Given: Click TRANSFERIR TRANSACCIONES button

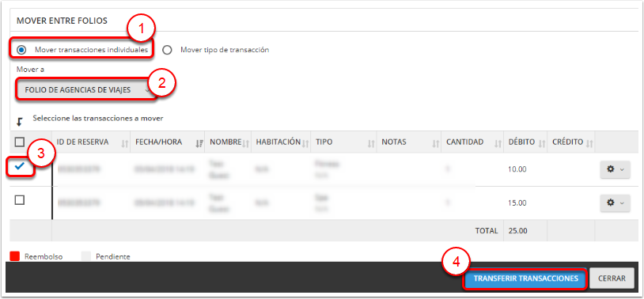Looking at the screenshot, I should tap(525, 278).
